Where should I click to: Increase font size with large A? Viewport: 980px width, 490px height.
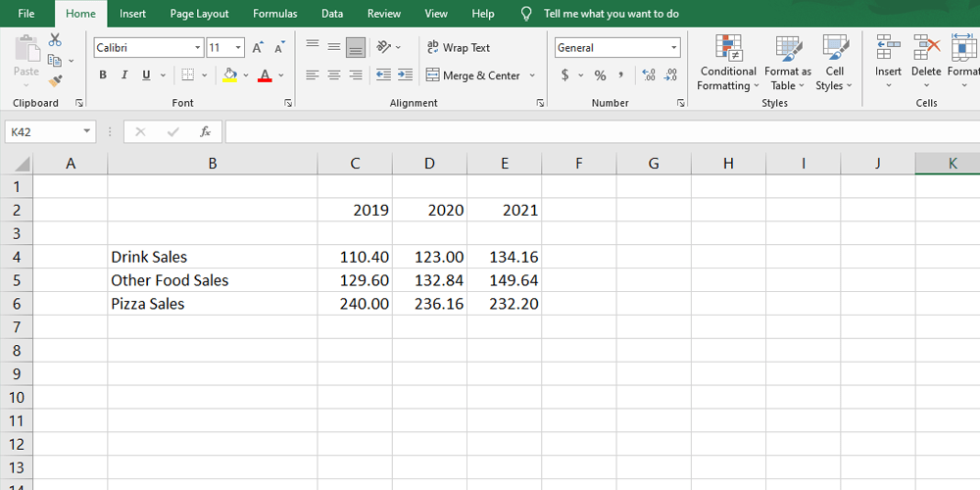coord(258,47)
